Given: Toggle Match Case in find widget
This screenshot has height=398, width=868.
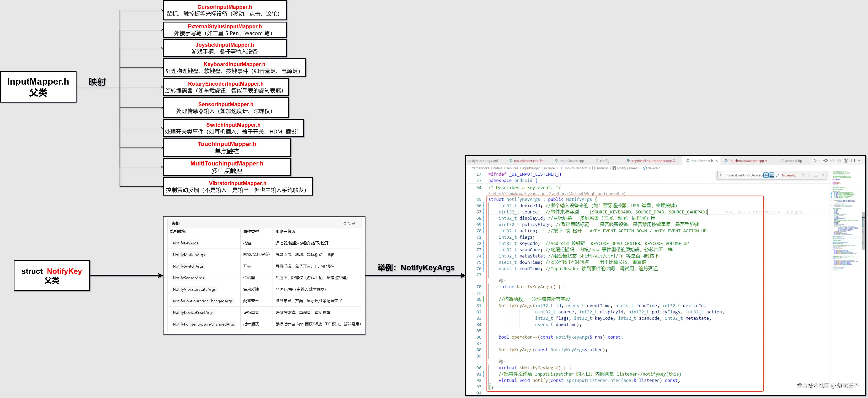Looking at the screenshot, I should [766, 175].
